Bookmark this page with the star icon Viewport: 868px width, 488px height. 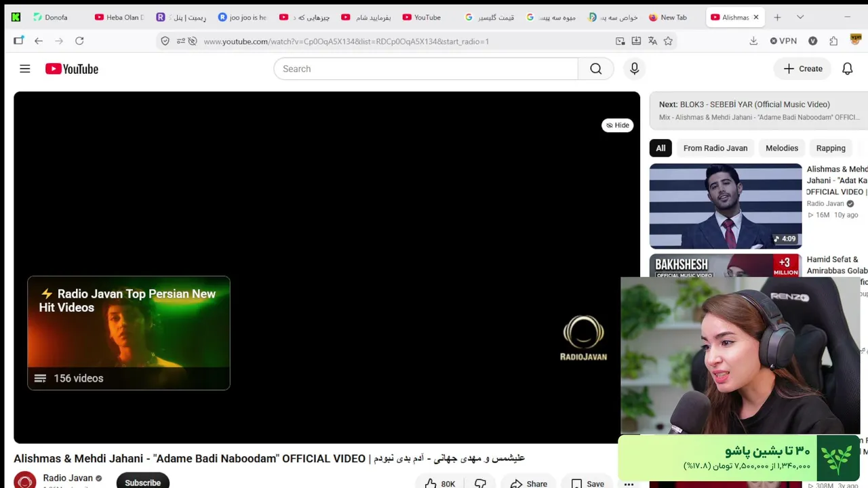(x=668, y=41)
